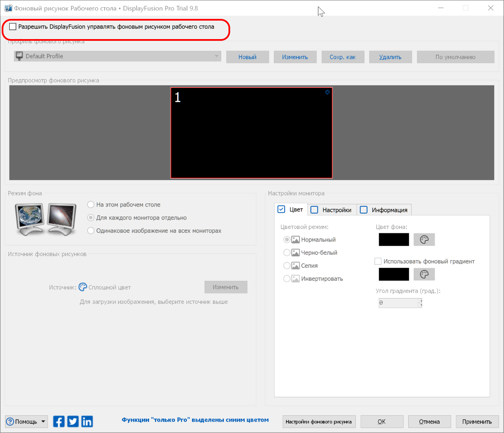Click the black Цвет фона swatch
Screen dimensions: 504x433
click(x=394, y=240)
